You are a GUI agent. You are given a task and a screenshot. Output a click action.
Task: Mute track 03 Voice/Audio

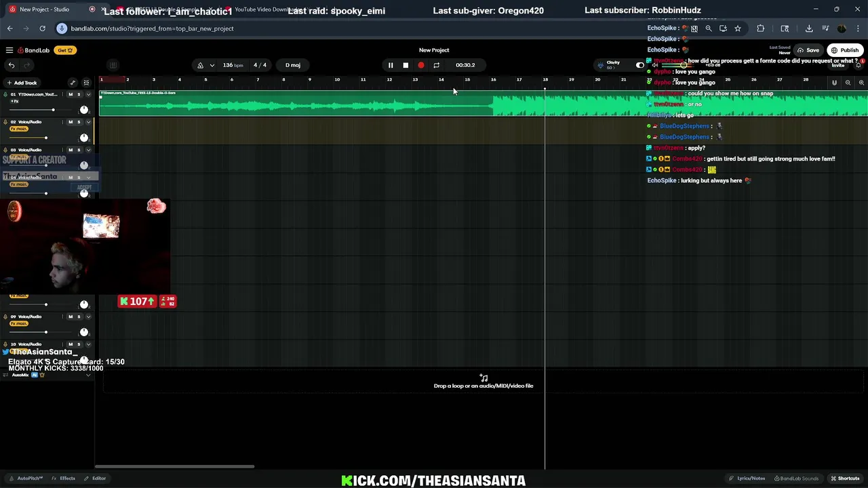click(71, 150)
